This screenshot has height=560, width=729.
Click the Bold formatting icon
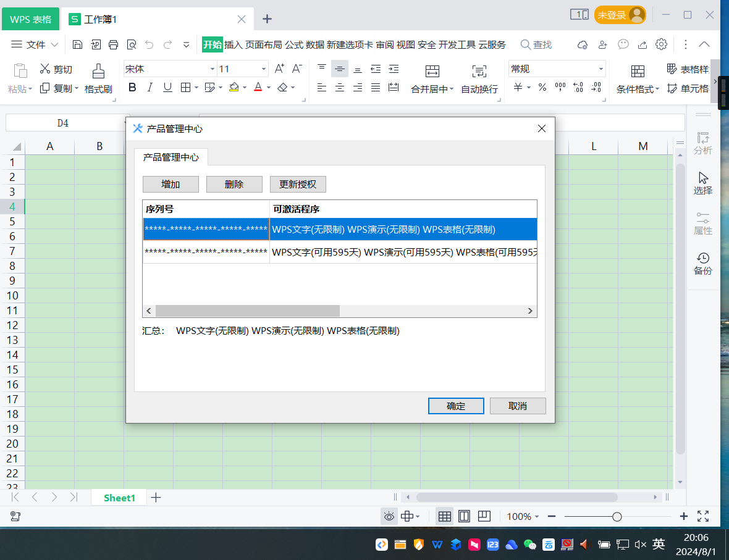[x=132, y=88]
